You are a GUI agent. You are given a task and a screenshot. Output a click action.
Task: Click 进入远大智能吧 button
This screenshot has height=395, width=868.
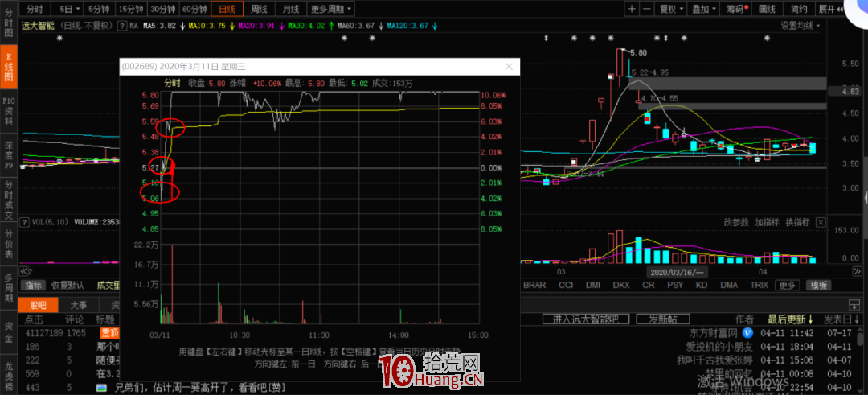pos(586,319)
